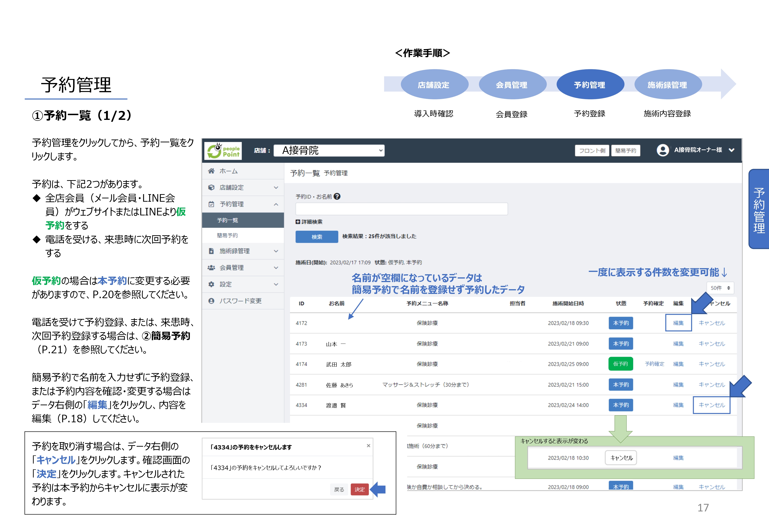Expand the 施術録管理 sidebar section
The height and width of the screenshot is (532, 769).
276,251
